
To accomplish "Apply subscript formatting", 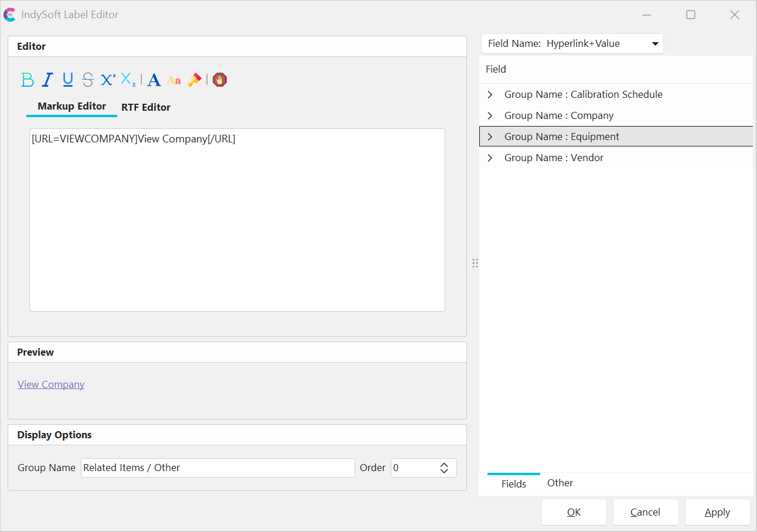I will [128, 80].
